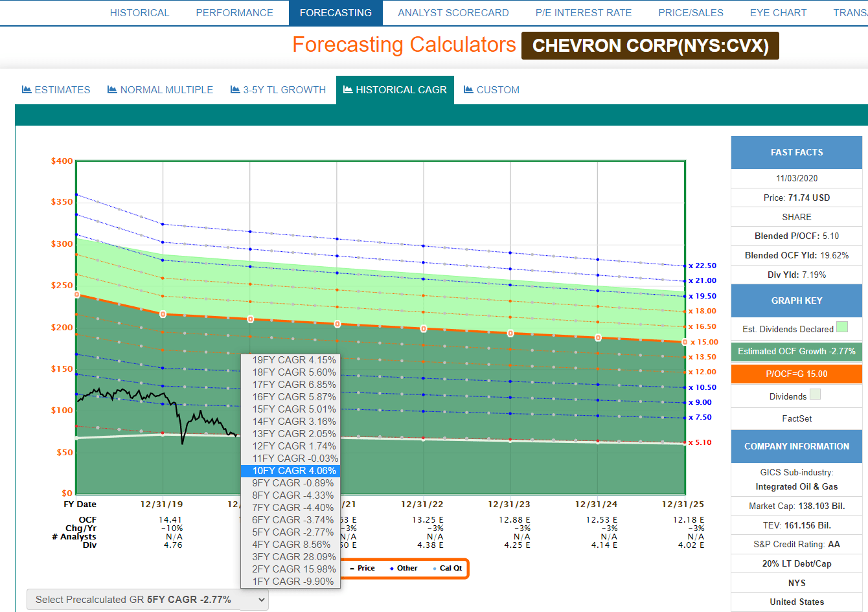This screenshot has height=612, width=868.
Task: Choose 2FY CAGR 15.98% option
Action: 290,569
